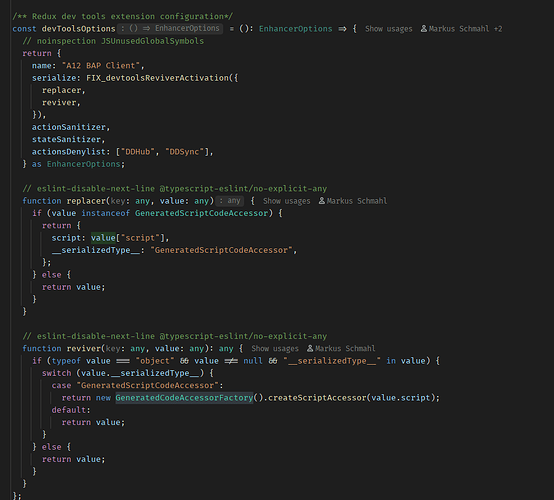Open the "Markus Schmahl +2" author hint

[465, 29]
